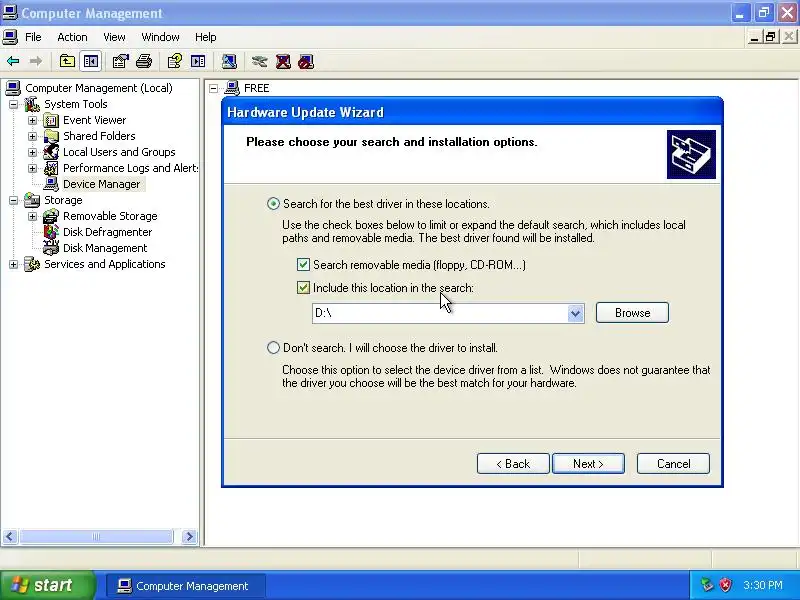Click the Update driver toolbar icon
The width and height of the screenshot is (800, 600).
(x=260, y=62)
